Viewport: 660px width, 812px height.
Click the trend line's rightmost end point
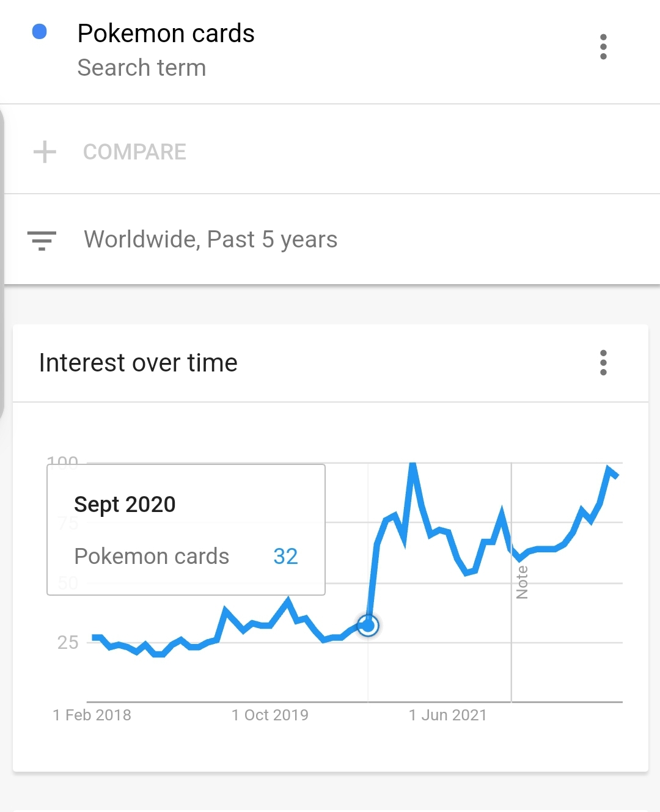point(617,475)
